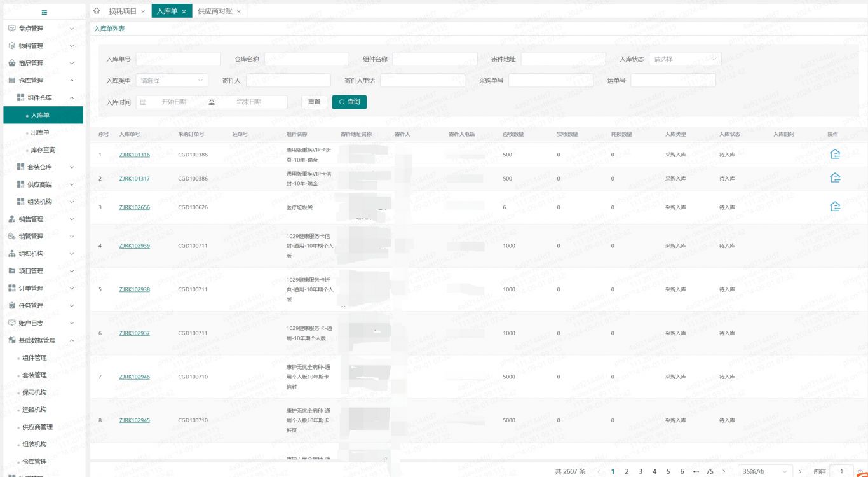Image resolution: width=868 pixels, height=477 pixels.
Task: Focus the 仓库名称 input field
Action: (x=307, y=59)
